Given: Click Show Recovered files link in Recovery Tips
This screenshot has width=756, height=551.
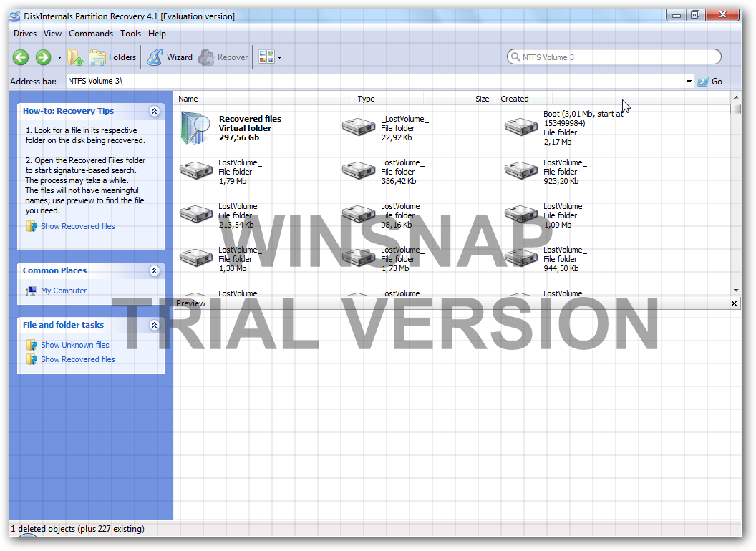Looking at the screenshot, I should [77, 226].
